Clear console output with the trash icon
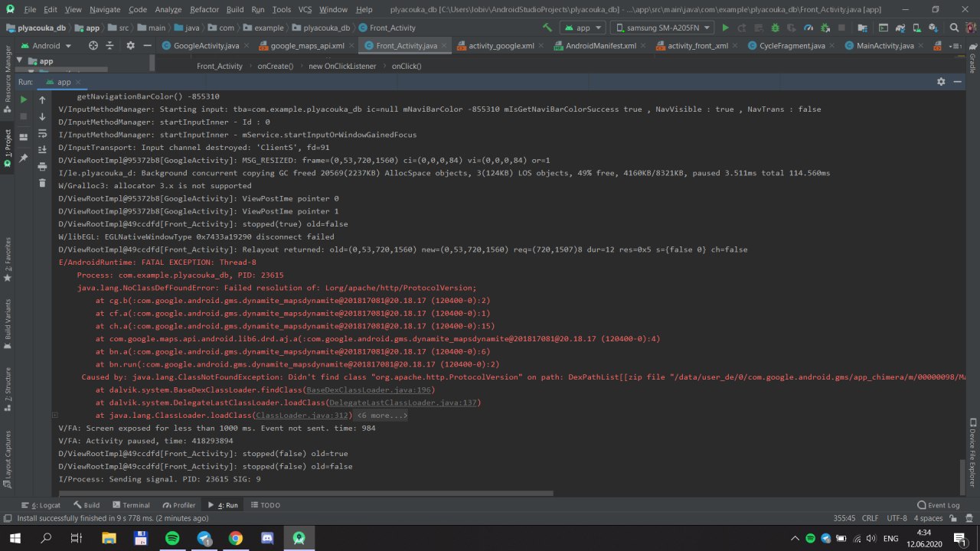This screenshot has width=980, height=551. click(42, 183)
